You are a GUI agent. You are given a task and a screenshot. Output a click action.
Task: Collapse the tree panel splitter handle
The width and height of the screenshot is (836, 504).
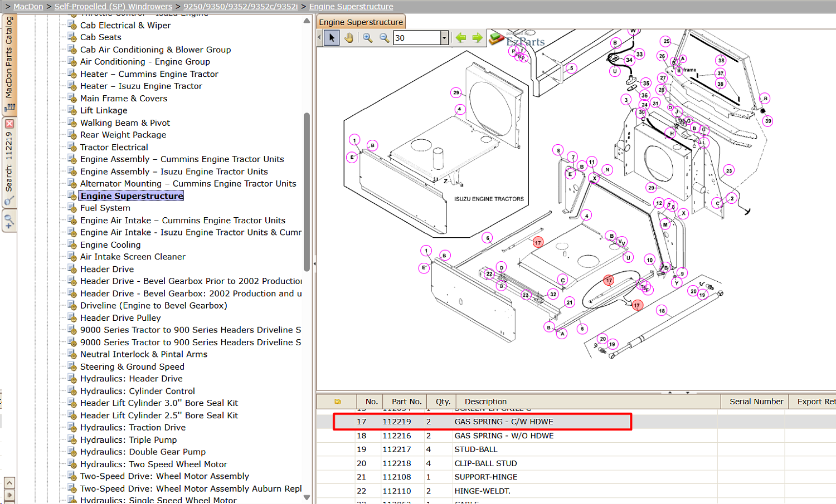314,263
